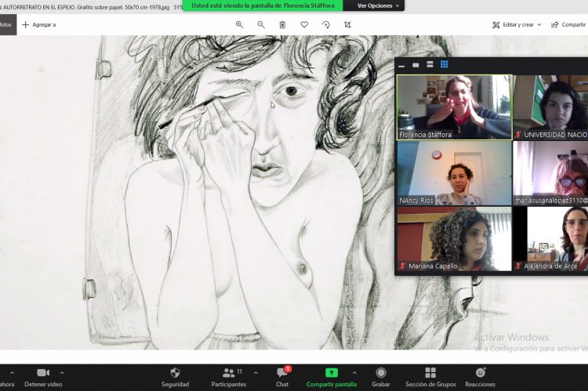Open the Participantes panel
588x391 pixels.
pyautogui.click(x=229, y=377)
